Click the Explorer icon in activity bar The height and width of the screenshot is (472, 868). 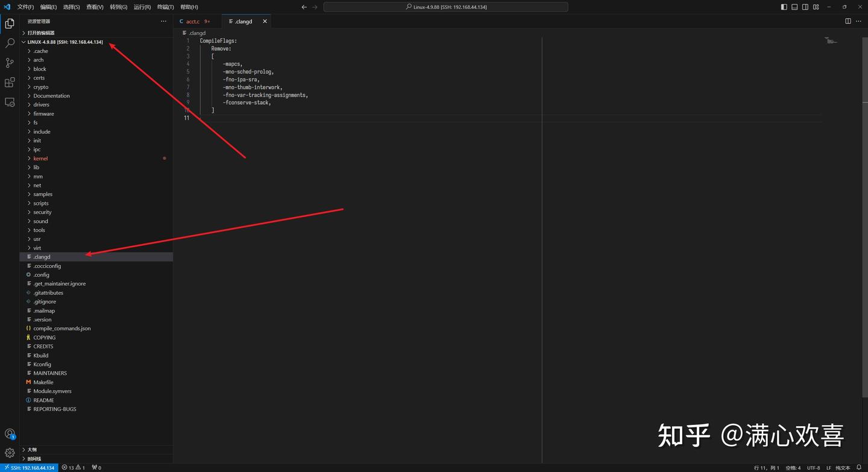point(10,24)
